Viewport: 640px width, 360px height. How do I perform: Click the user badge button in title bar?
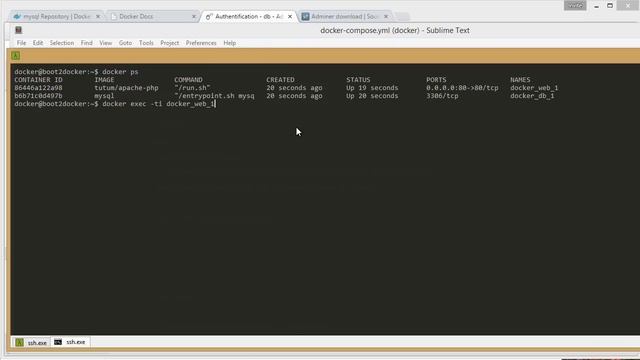[575, 5]
